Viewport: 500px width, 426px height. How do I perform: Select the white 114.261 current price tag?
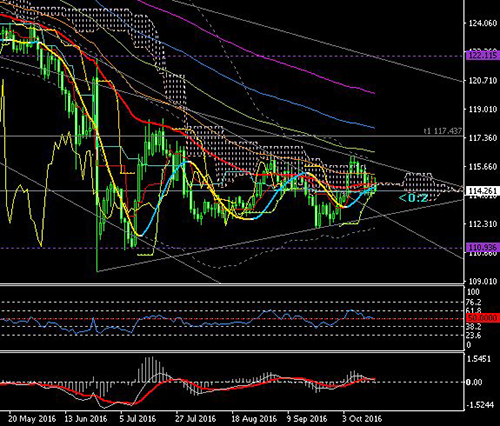[x=482, y=191]
